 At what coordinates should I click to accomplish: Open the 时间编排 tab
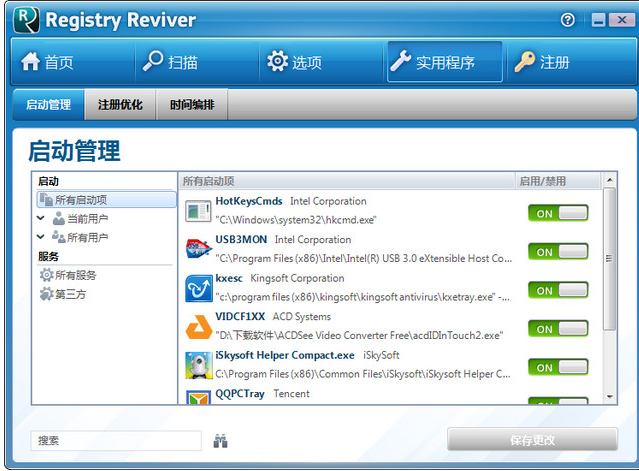pyautogui.click(x=191, y=104)
